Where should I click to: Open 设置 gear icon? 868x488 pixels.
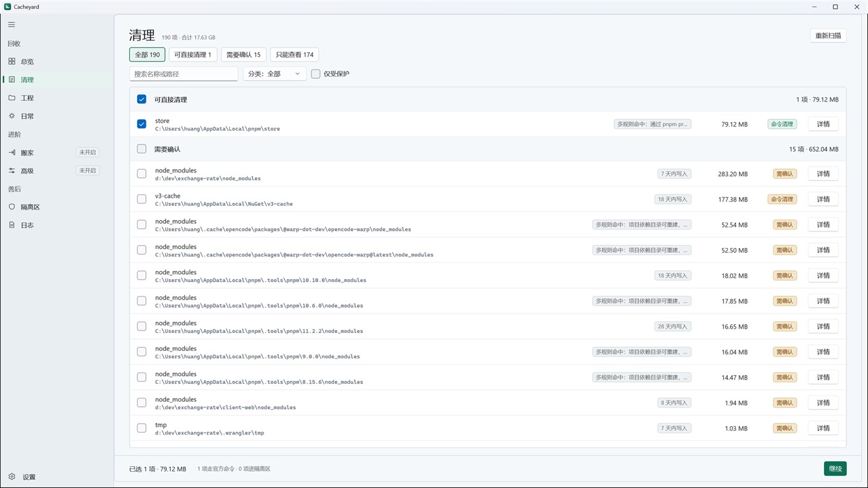point(12,477)
